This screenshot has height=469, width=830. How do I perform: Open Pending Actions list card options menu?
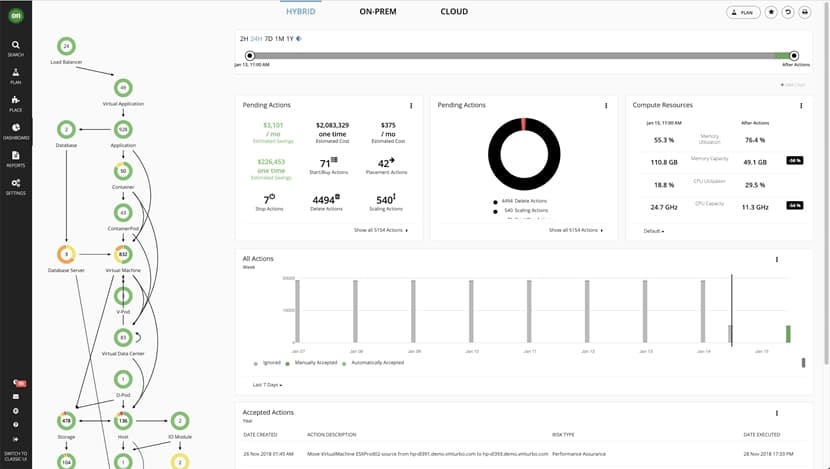click(411, 106)
